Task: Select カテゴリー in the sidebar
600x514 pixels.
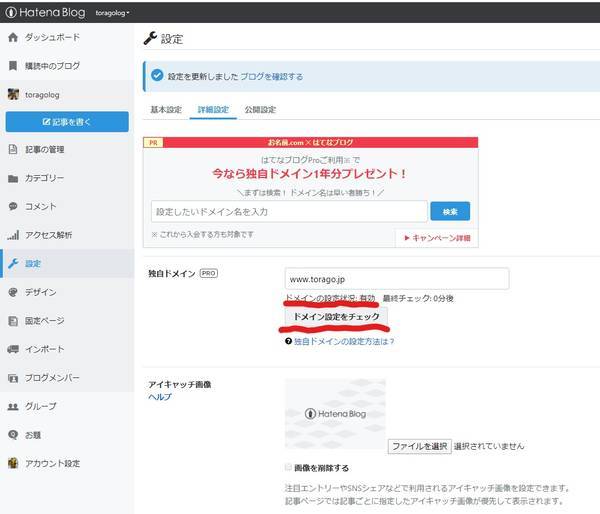Action: click(44, 178)
